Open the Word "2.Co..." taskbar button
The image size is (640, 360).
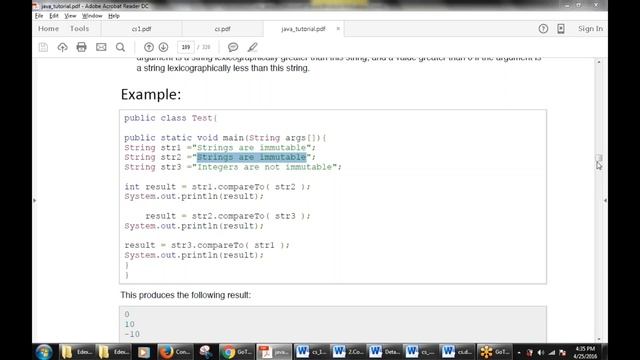point(347,352)
